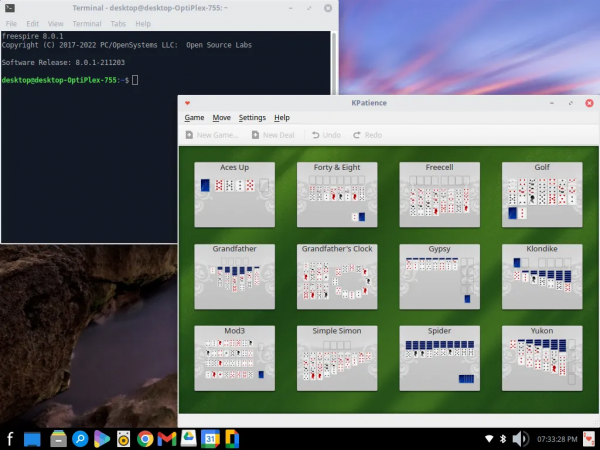
Task: Open Terminal window View menu
Action: coord(55,24)
